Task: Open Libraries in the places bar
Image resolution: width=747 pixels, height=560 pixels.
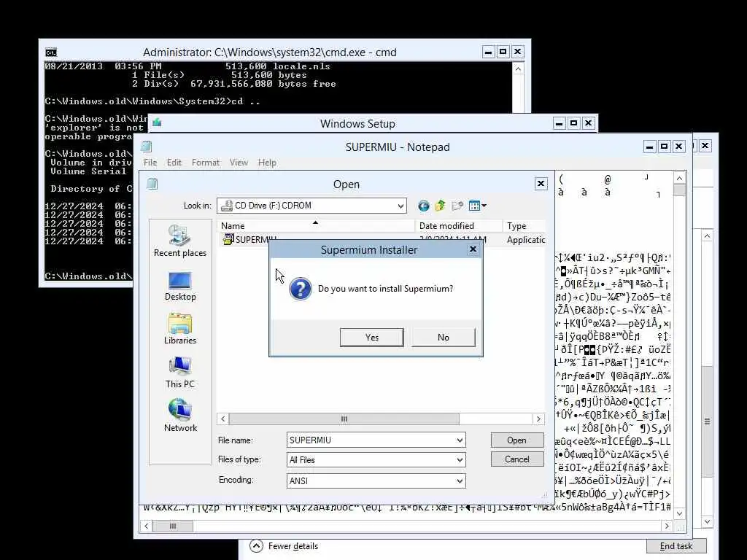Action: coord(180,329)
